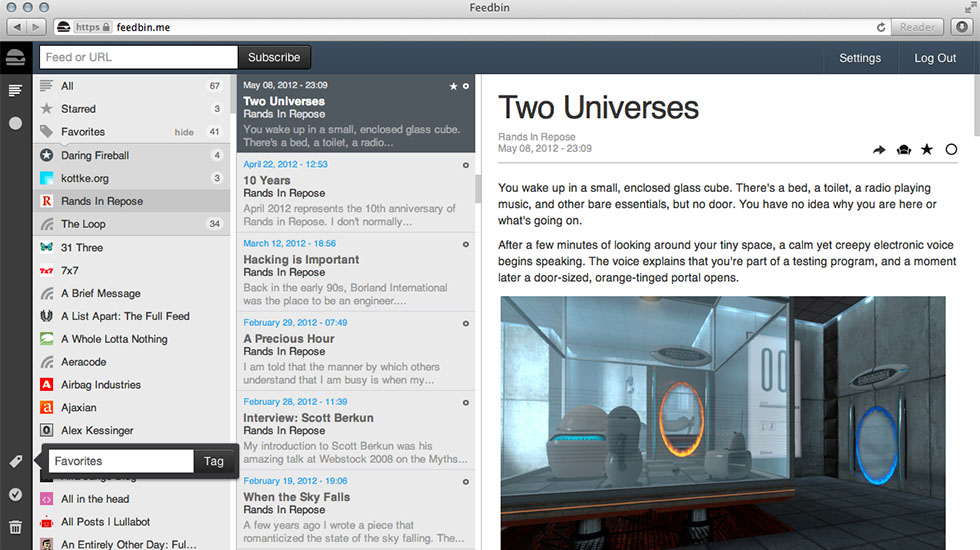Show all entries view icon in left rail
The image size is (980, 550).
click(x=16, y=91)
